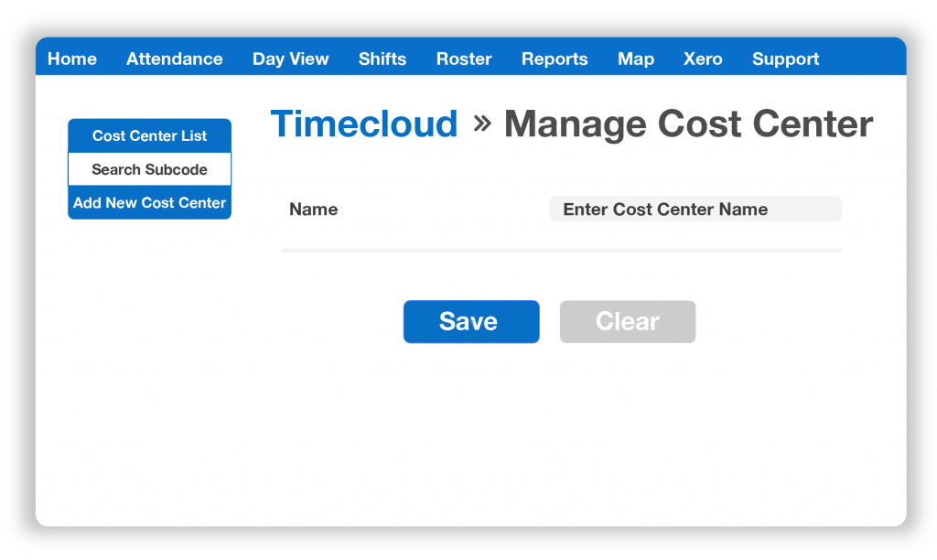937x560 pixels.
Task: View the Roster
Action: point(464,59)
